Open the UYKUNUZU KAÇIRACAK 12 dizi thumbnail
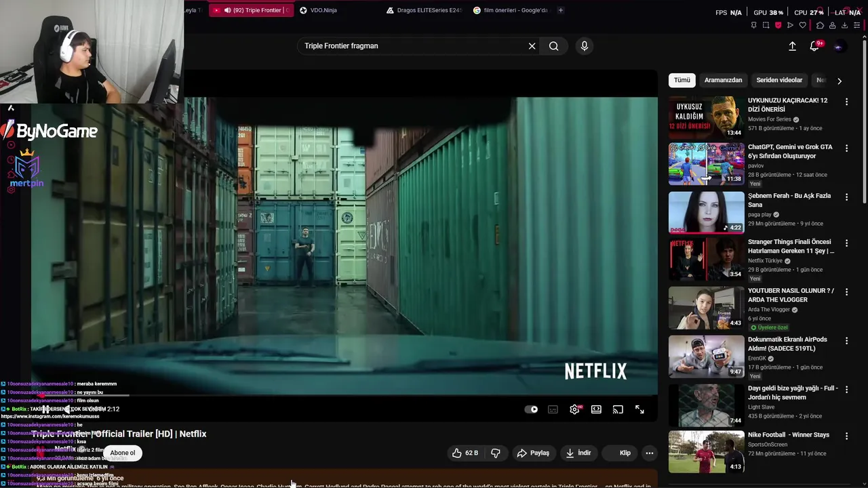This screenshot has width=868, height=488. (706, 117)
